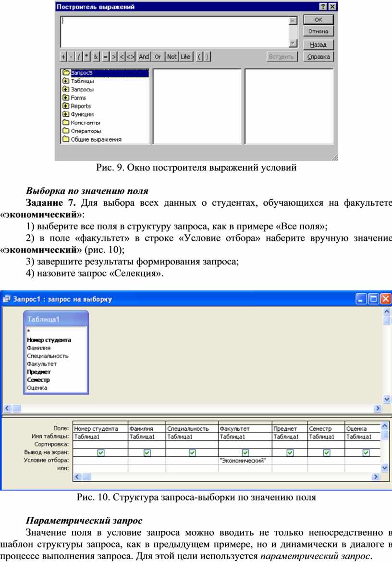Click the division slash operator button

(x=79, y=57)
